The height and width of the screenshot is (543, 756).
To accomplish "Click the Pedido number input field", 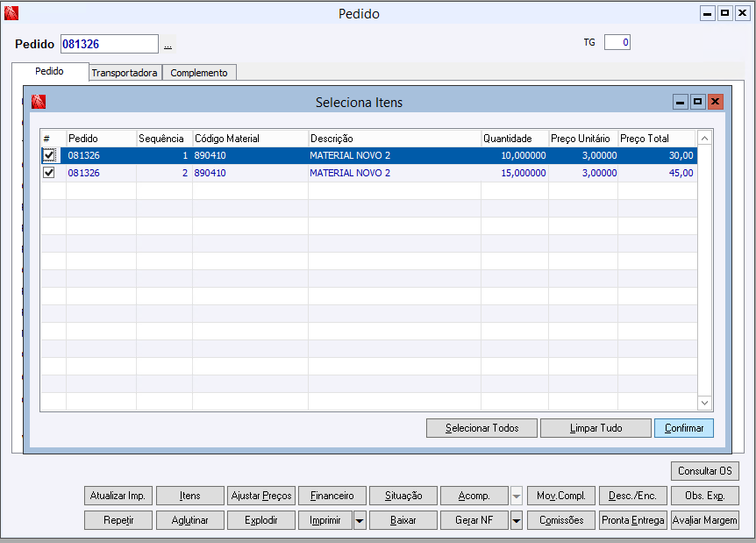I will click(x=110, y=44).
